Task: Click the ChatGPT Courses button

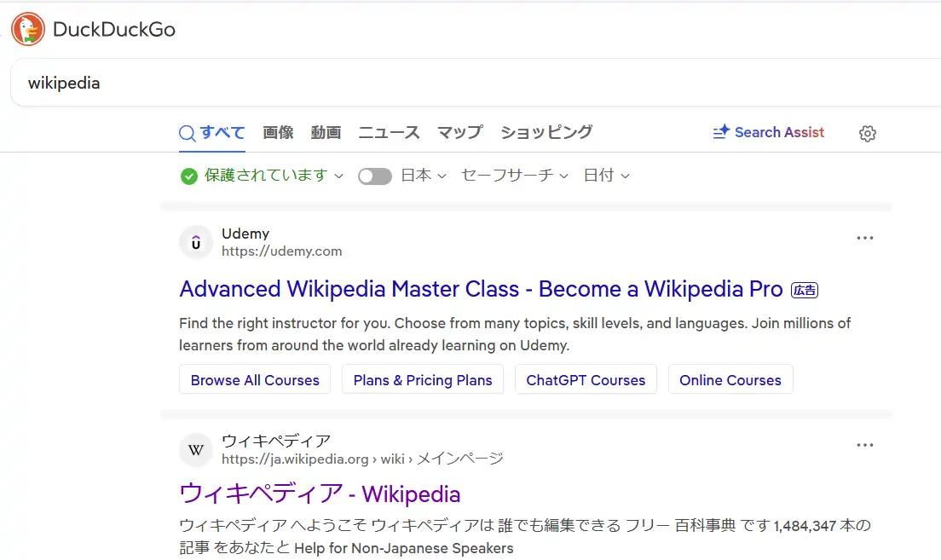Action: click(586, 380)
